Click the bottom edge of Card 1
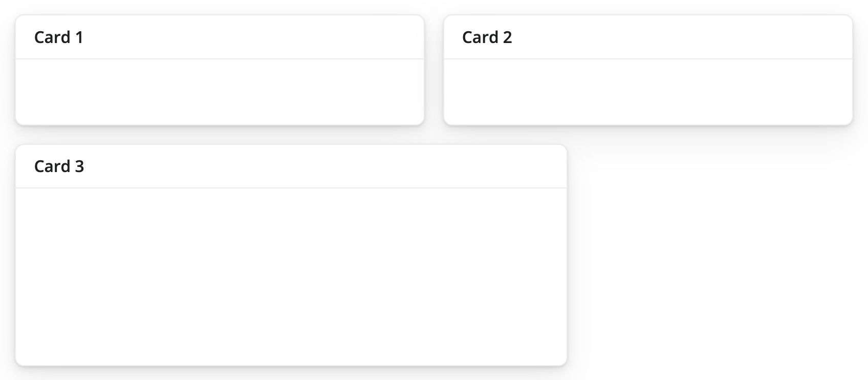The image size is (868, 380). [x=220, y=124]
